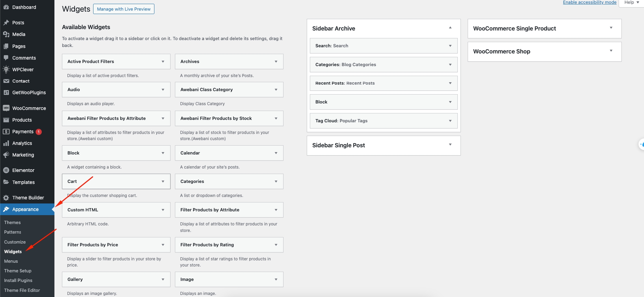Expand the WooCommerce Shop widget area
Viewport: 644px width, 297px height.
coord(611,51)
